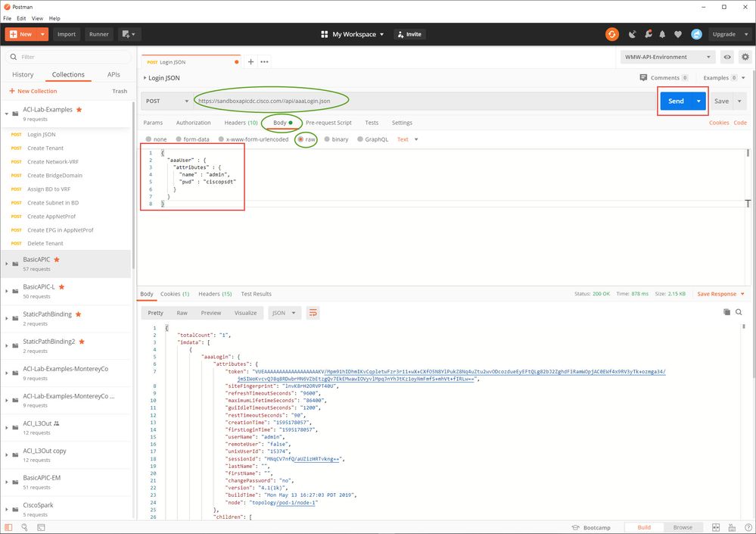Open the Save dropdown arrow
This screenshot has height=534, width=756.
739,101
